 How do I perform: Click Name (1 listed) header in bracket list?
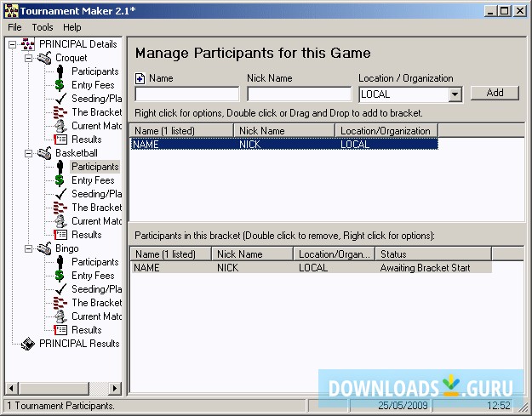[171, 254]
